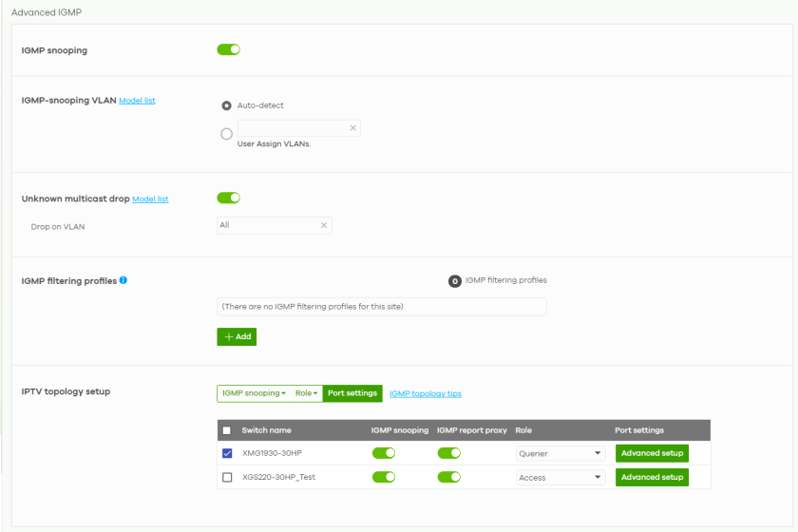The width and height of the screenshot is (798, 532).
Task: Uncheck the XMG1930-30HP switch checkbox
Action: tap(227, 453)
